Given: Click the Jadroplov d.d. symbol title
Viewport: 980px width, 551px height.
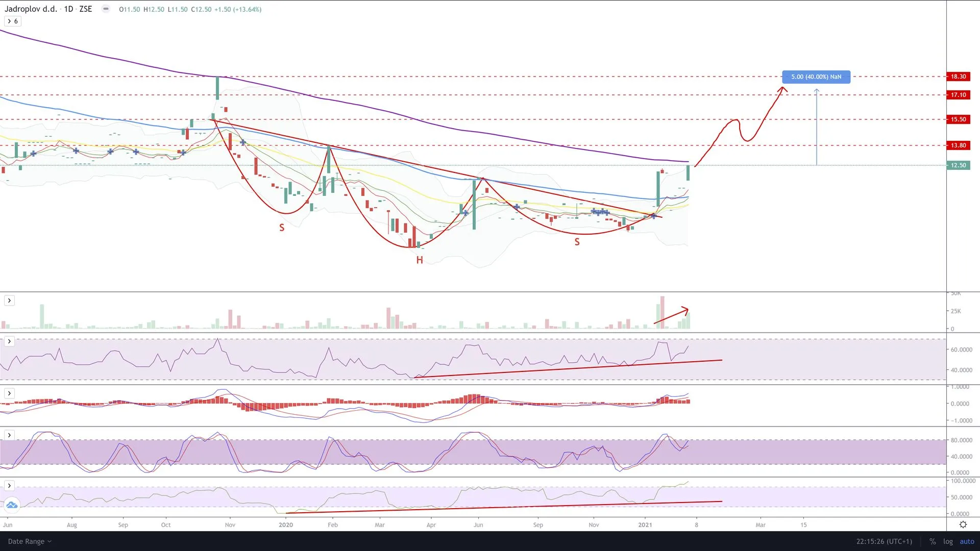Looking at the screenshot, I should point(31,9).
